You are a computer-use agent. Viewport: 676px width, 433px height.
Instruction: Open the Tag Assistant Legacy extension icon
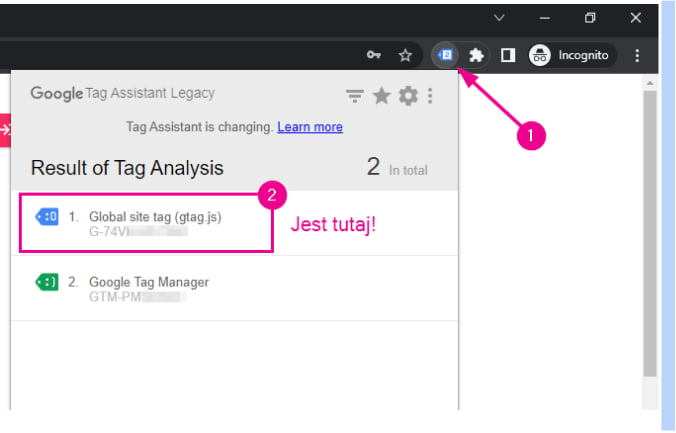(x=445, y=55)
